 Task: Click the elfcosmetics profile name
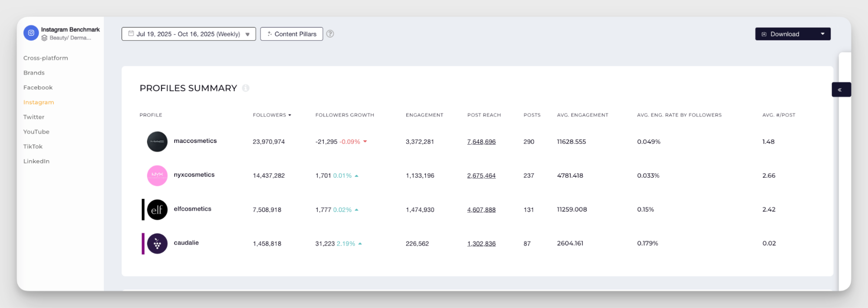coord(192,209)
